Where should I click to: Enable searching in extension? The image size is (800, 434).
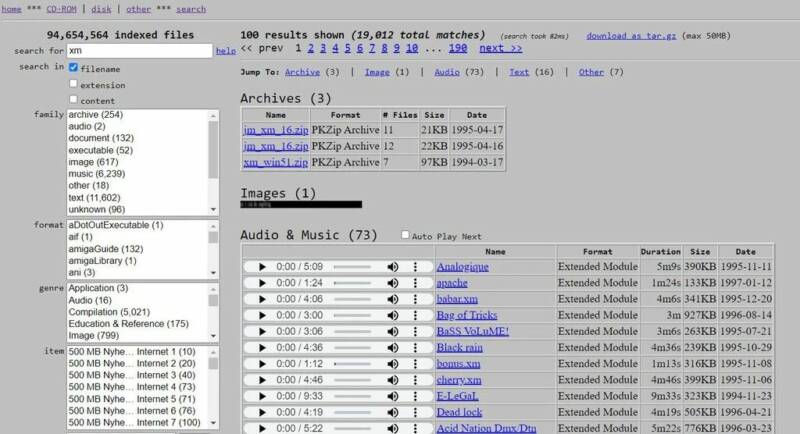point(73,84)
